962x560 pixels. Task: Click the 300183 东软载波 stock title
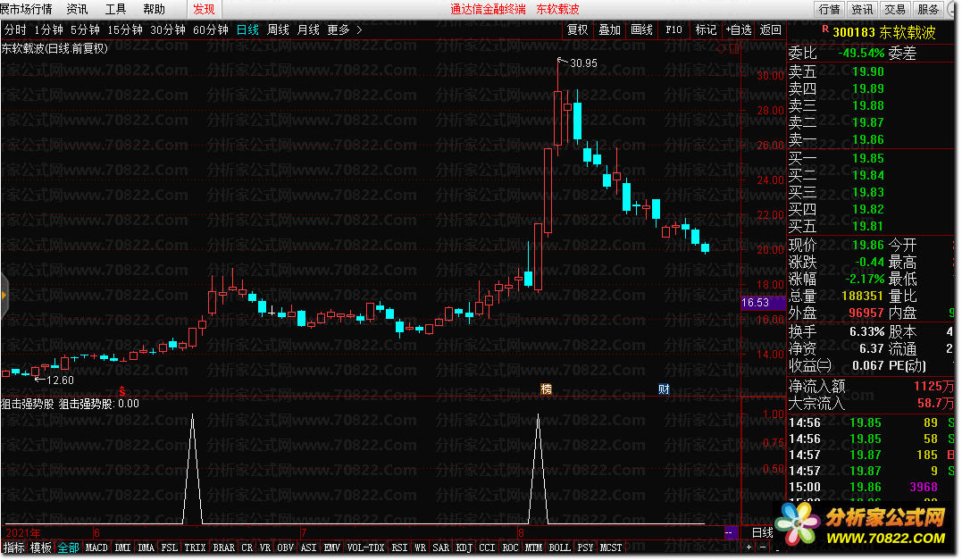pos(884,32)
